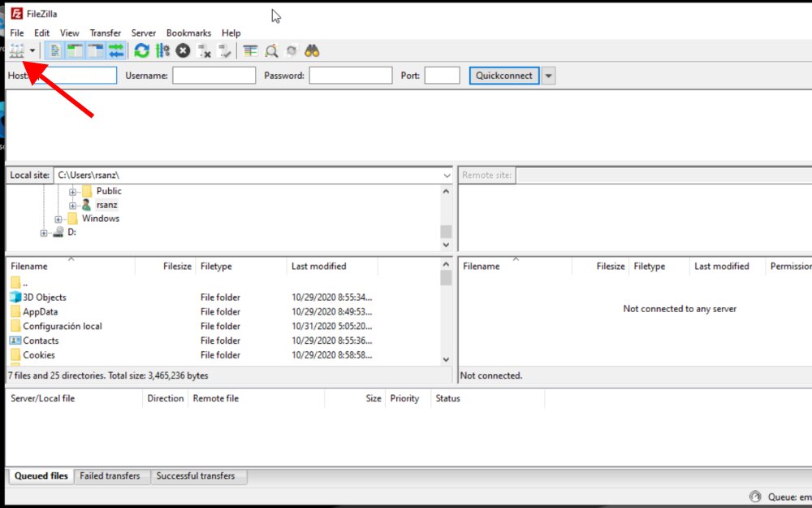Expand the Public folder in the tree
Viewport: 812px width, 508px height.
(72, 192)
